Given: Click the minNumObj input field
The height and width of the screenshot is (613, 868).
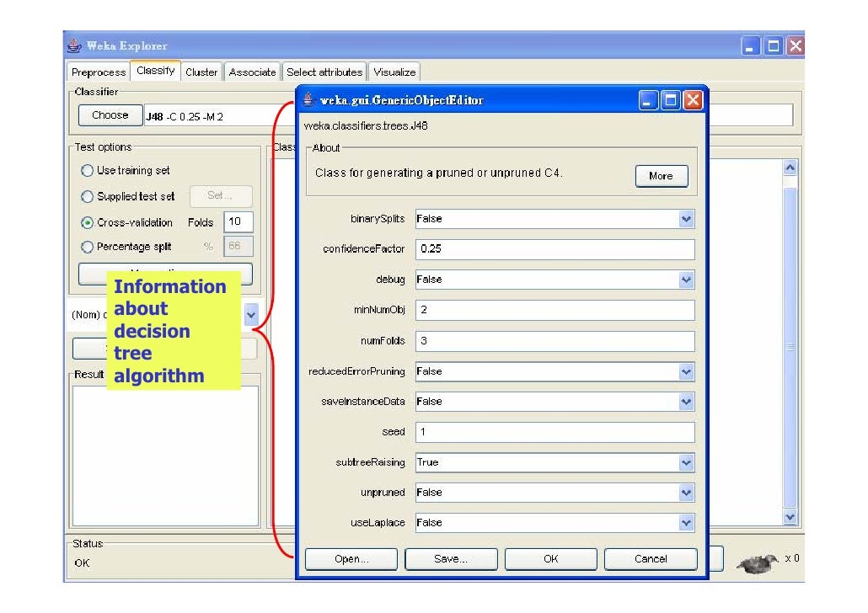Looking at the screenshot, I should click(555, 310).
